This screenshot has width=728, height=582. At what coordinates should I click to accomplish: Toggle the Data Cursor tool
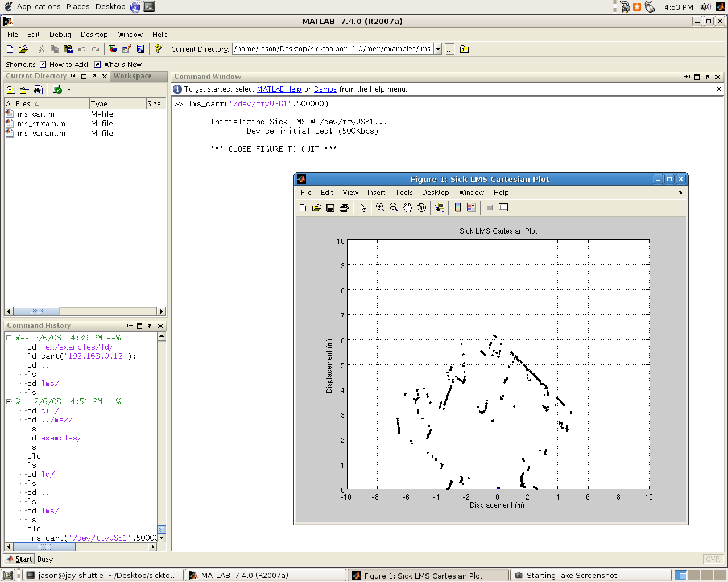tap(440, 208)
